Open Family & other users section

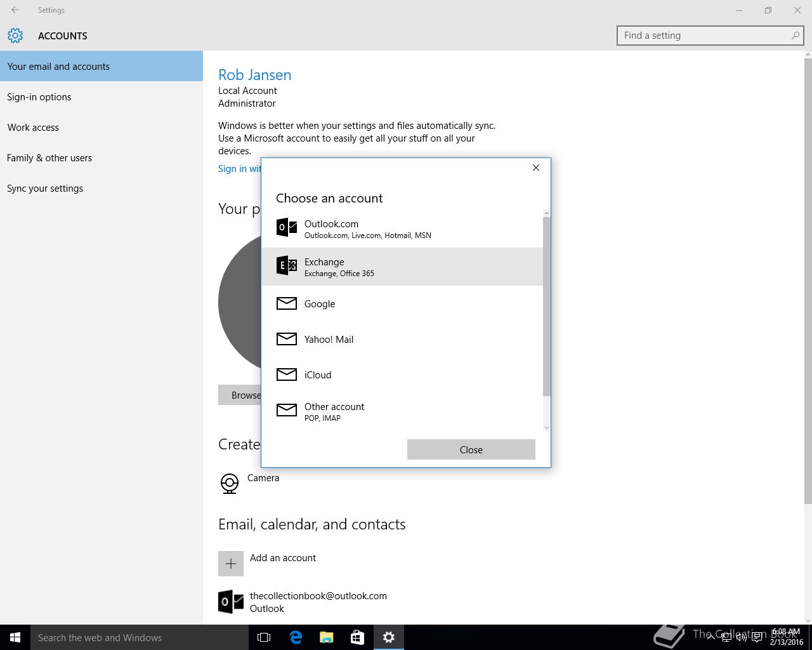pyautogui.click(x=101, y=157)
